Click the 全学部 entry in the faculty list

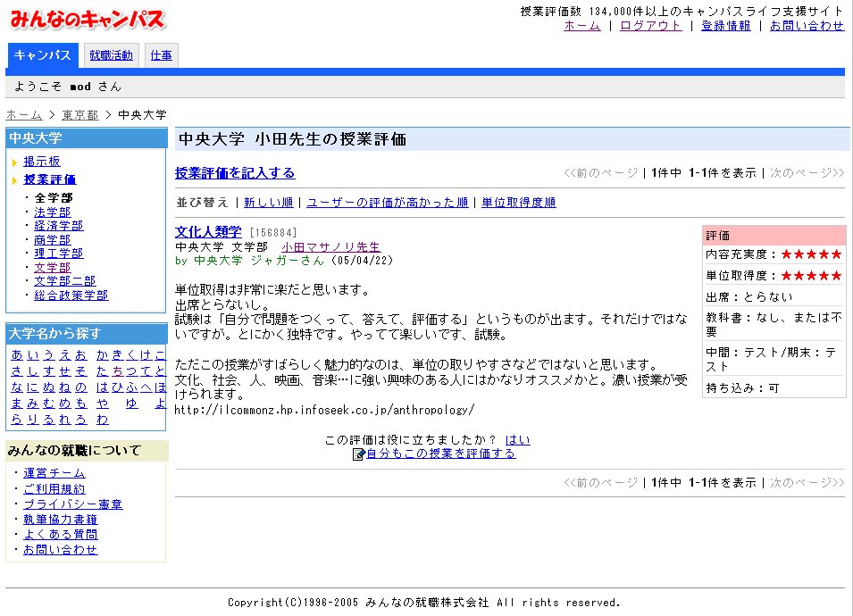click(53, 198)
